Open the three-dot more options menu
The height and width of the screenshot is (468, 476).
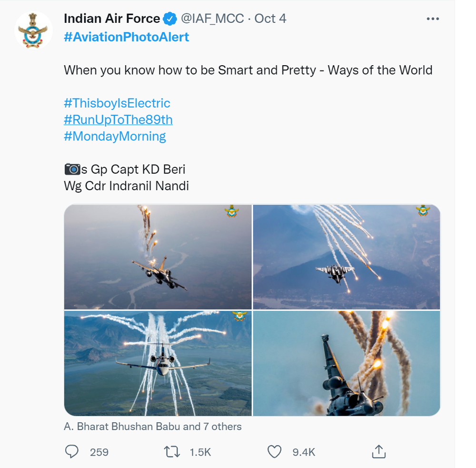click(432, 19)
